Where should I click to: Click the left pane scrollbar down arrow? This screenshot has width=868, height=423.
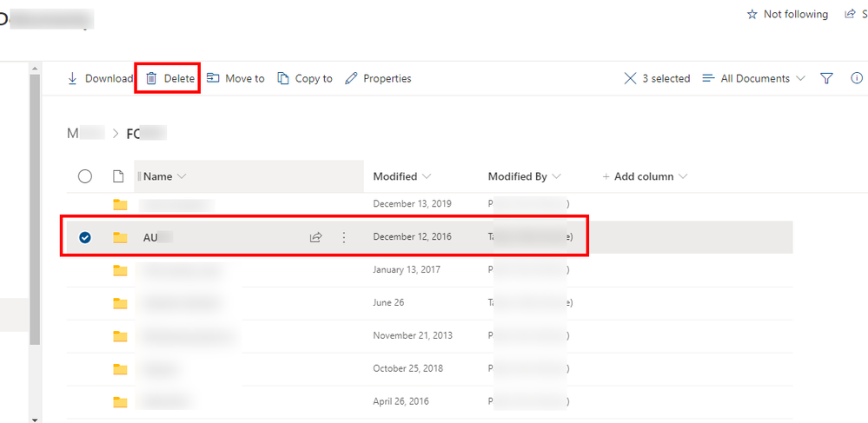pyautogui.click(x=35, y=419)
